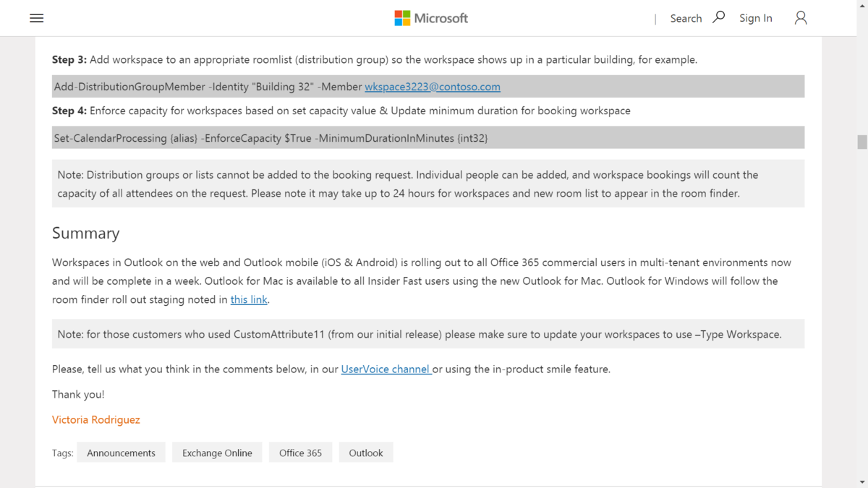Click the Search magnifier icon
The width and height of the screenshot is (868, 488).
pos(718,17)
